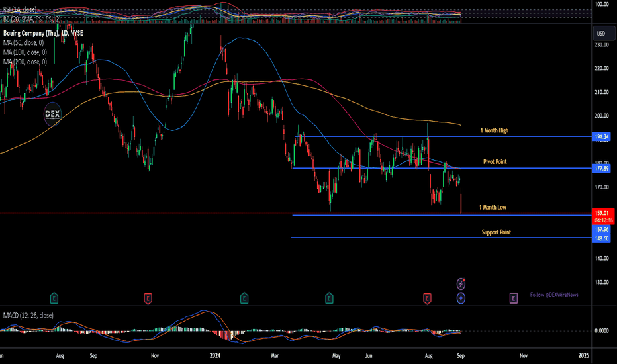The height and width of the screenshot is (364, 617).
Task: Click the May label on time axis
Action: coord(336,356)
